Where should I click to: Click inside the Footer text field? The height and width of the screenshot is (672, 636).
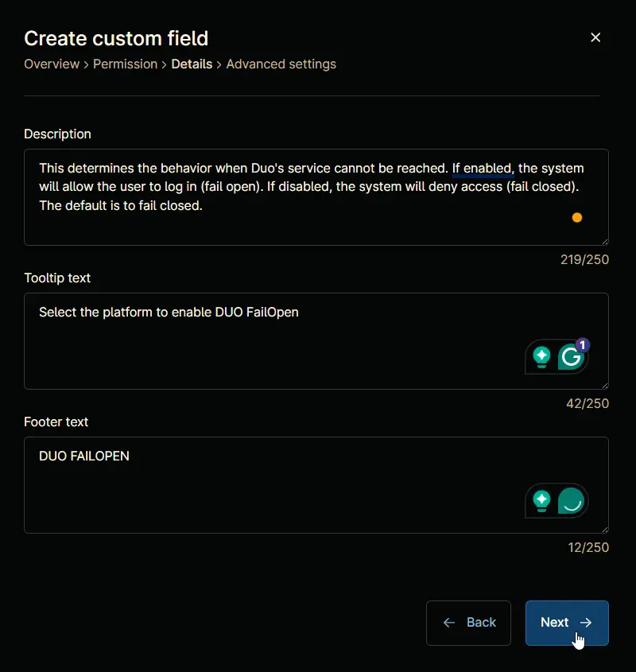tap(316, 485)
